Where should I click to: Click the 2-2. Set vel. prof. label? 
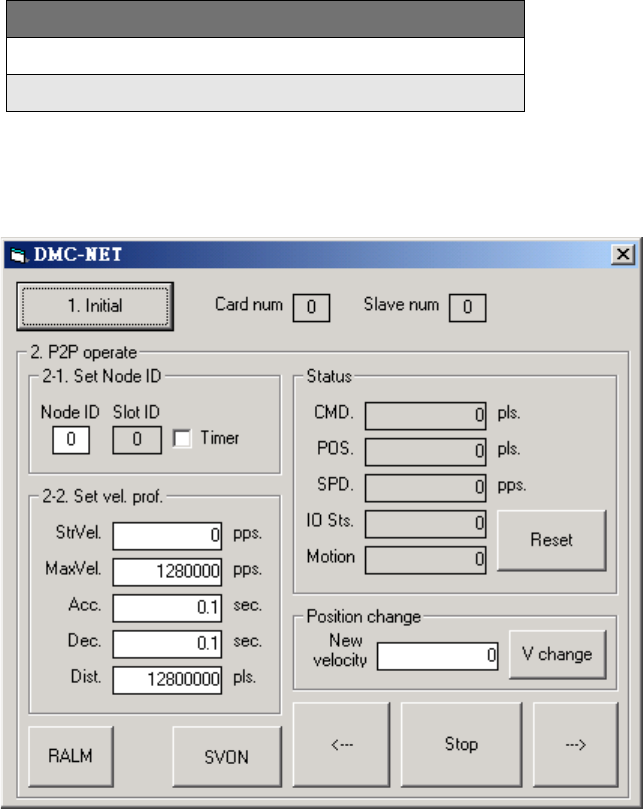pyautogui.click(x=103, y=496)
